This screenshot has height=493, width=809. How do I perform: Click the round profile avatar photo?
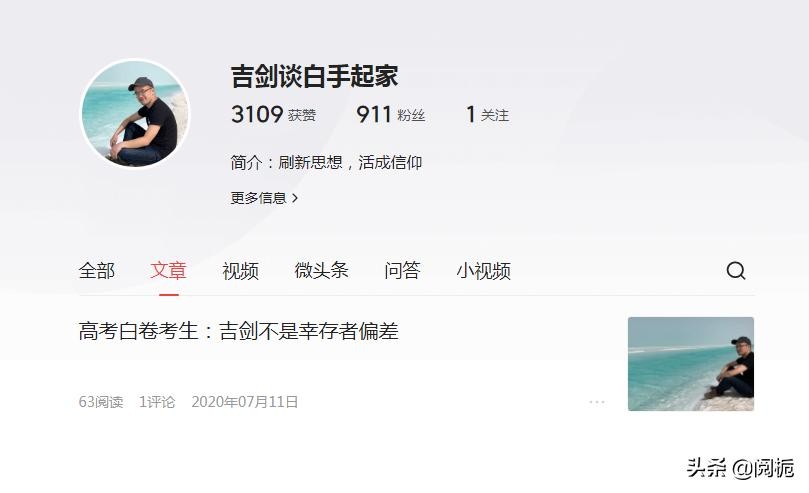136,113
